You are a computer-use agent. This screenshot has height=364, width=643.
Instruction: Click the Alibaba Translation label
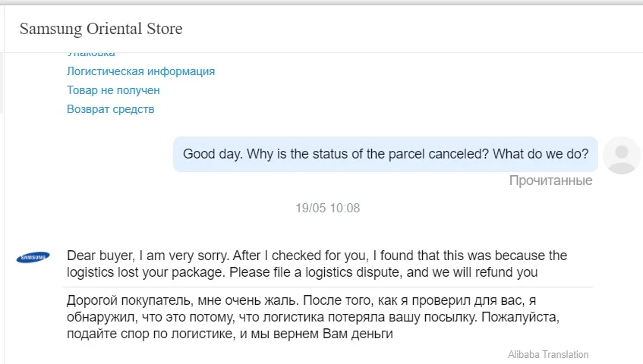pyautogui.click(x=548, y=354)
